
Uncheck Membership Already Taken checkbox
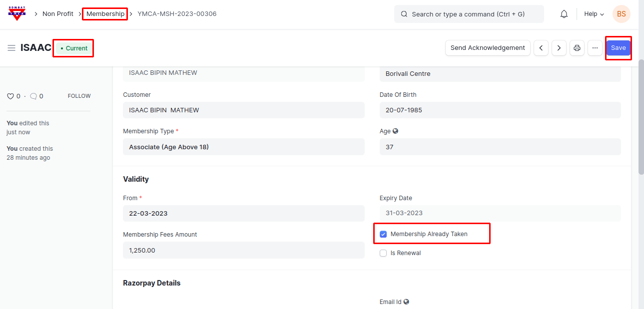383,234
